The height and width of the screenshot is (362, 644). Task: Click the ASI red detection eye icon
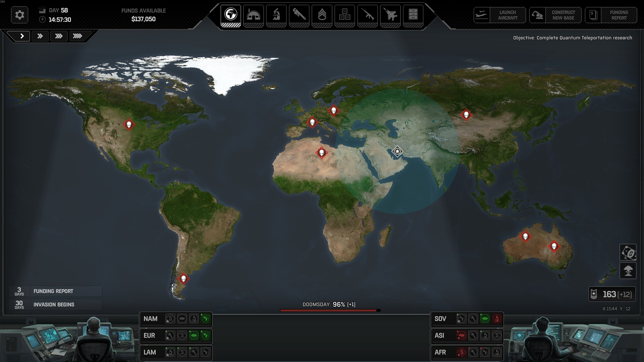pyautogui.click(x=461, y=335)
